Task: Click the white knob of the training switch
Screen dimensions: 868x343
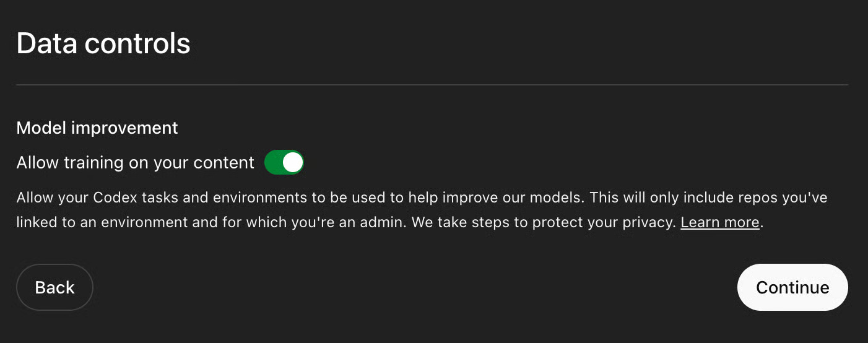Action: 292,163
